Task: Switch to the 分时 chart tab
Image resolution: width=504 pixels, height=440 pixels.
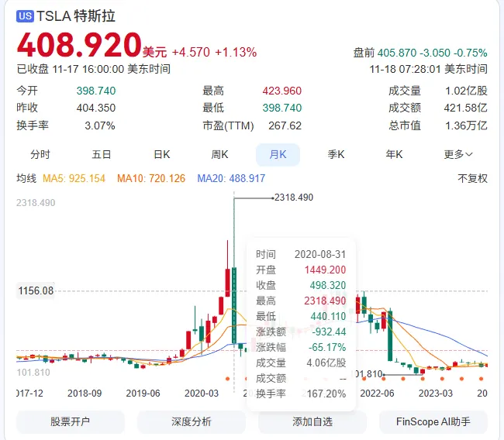Action: click(x=40, y=154)
